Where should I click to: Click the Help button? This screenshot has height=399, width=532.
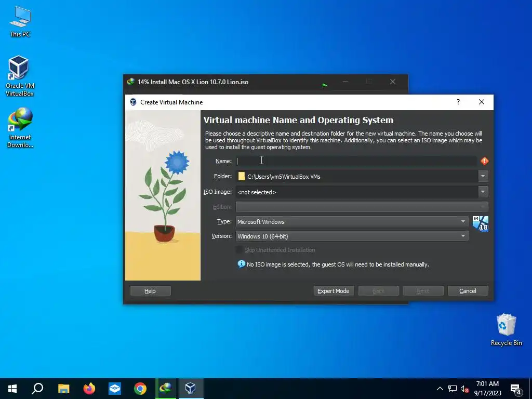pyautogui.click(x=150, y=291)
